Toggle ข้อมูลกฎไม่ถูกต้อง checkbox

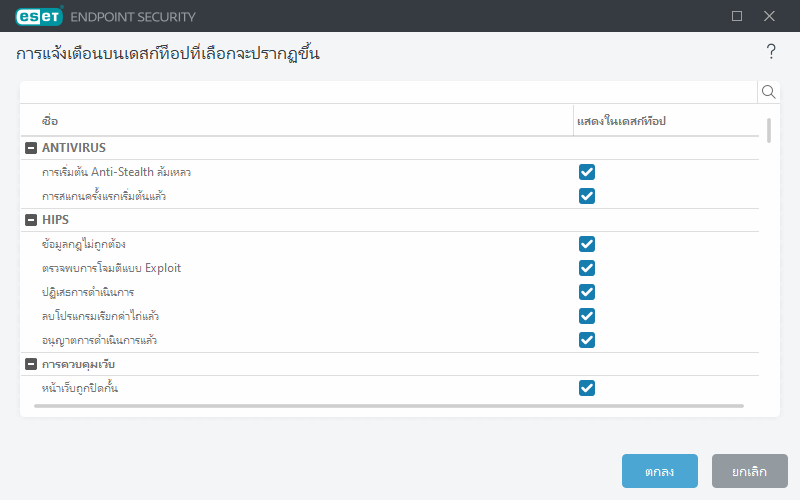pyautogui.click(x=587, y=244)
